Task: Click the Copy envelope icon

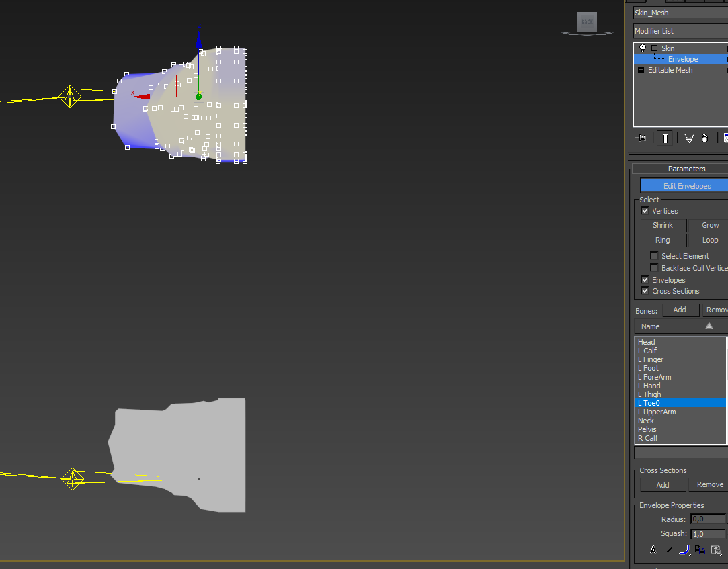Action: click(700, 550)
